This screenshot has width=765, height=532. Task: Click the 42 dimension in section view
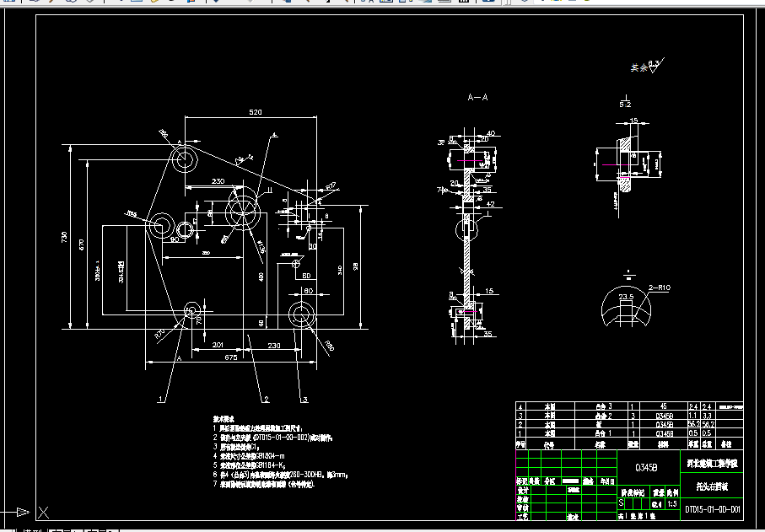click(x=490, y=204)
